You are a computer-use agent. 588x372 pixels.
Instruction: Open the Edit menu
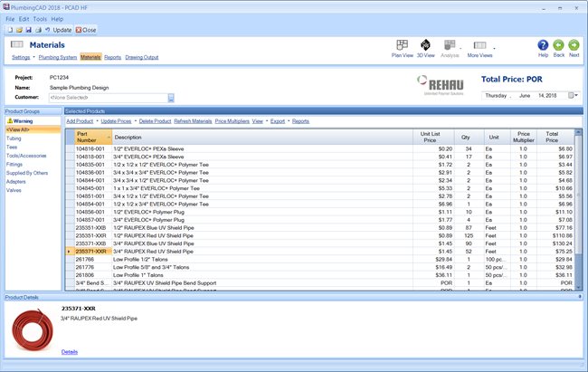pyautogui.click(x=24, y=19)
